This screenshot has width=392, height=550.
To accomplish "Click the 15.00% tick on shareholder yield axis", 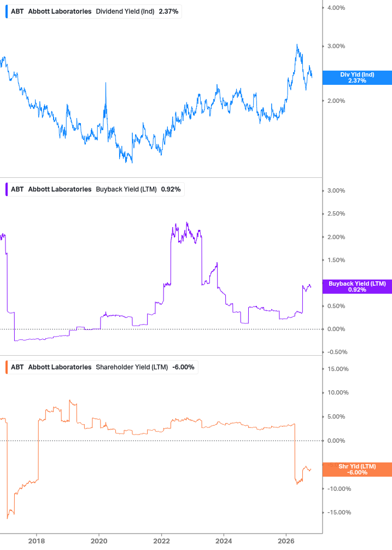I will point(338,369).
